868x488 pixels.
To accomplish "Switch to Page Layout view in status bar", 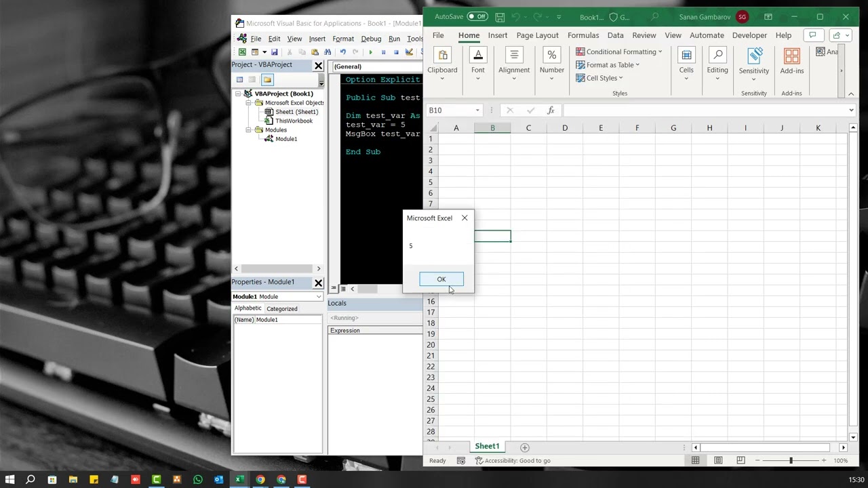I will pos(718,461).
